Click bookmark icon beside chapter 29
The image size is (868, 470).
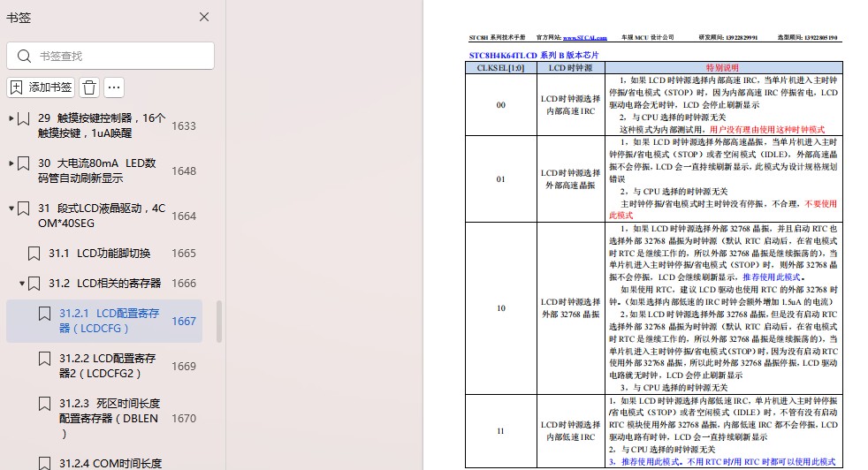coord(23,118)
